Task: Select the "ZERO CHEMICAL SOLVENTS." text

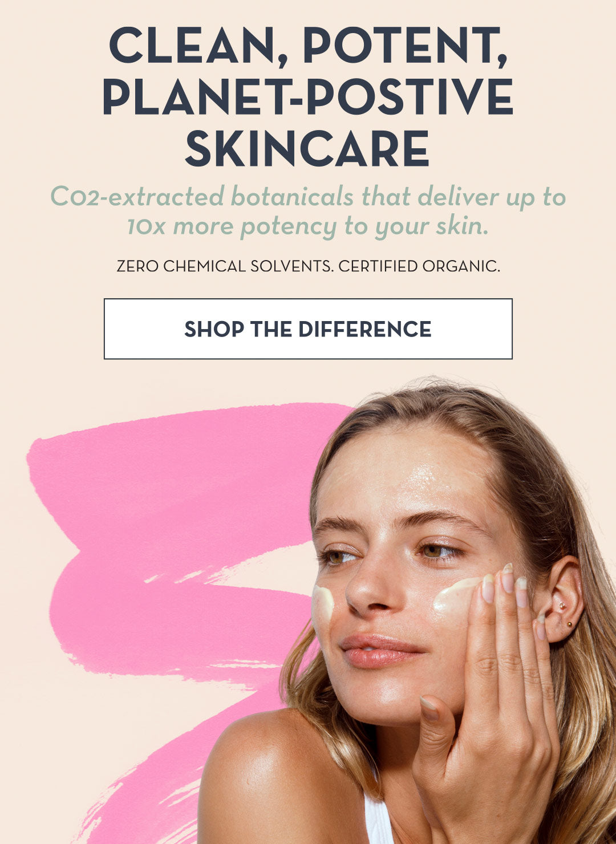Action: coord(225,266)
